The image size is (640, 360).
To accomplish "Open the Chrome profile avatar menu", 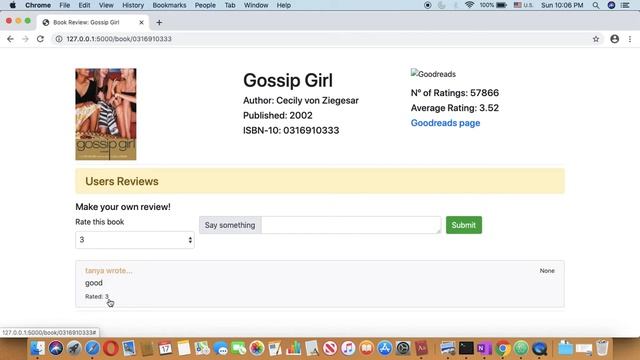I will (615, 39).
